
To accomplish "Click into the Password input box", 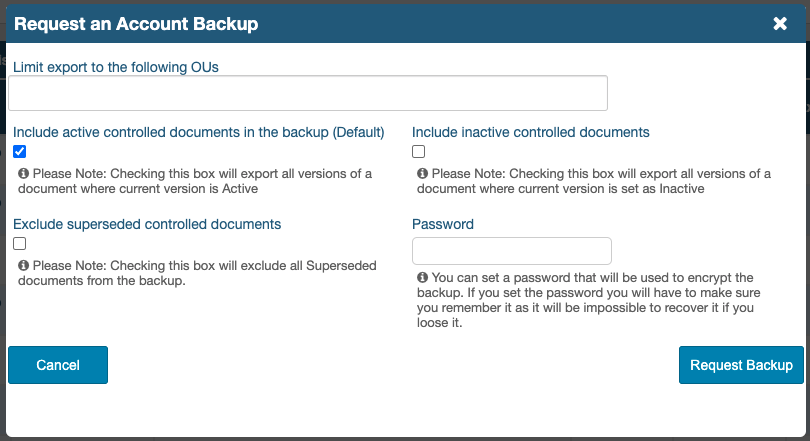I will click(511, 251).
